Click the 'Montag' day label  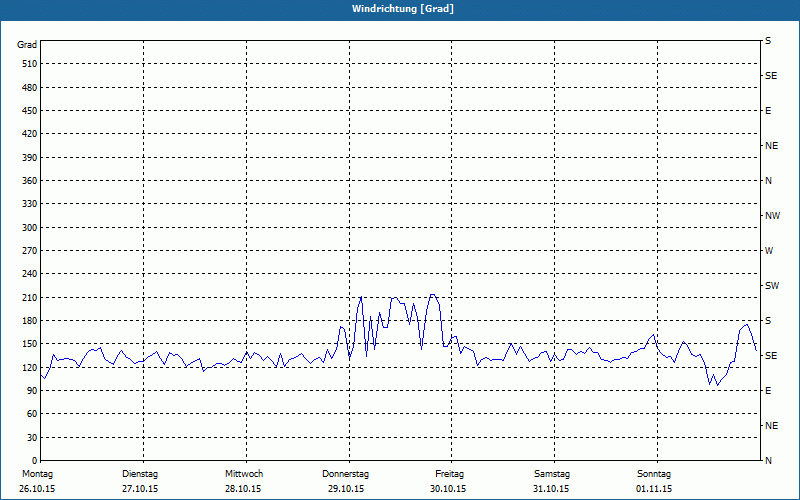click(37, 474)
